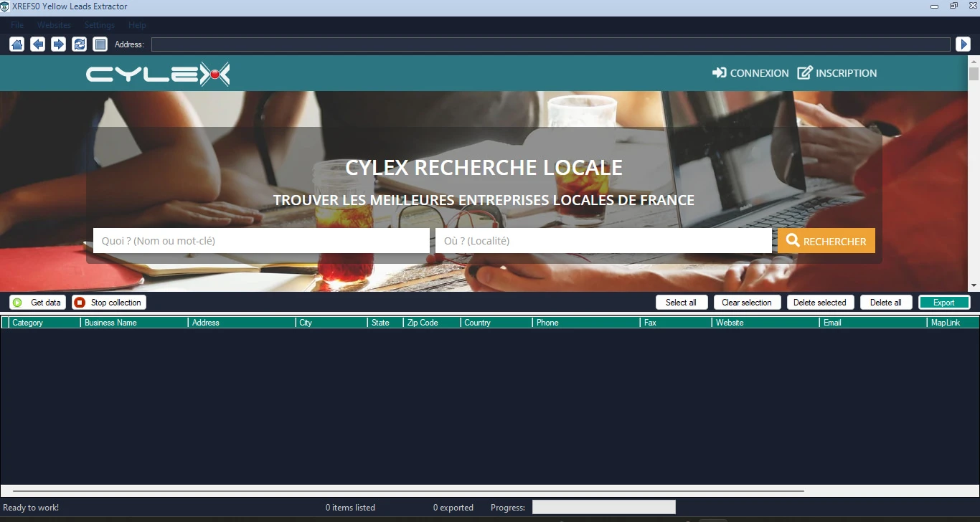This screenshot has width=980, height=522.
Task: Sort by the Category column header
Action: coord(44,323)
